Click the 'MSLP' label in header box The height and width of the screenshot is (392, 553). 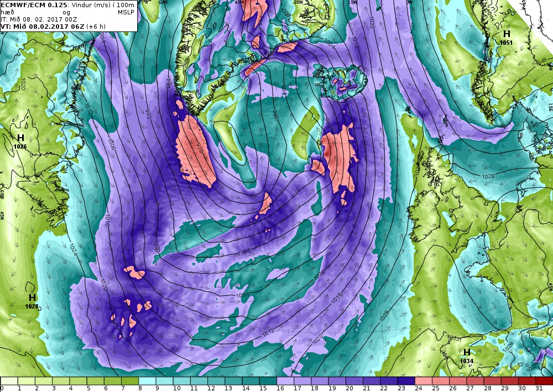tap(126, 12)
